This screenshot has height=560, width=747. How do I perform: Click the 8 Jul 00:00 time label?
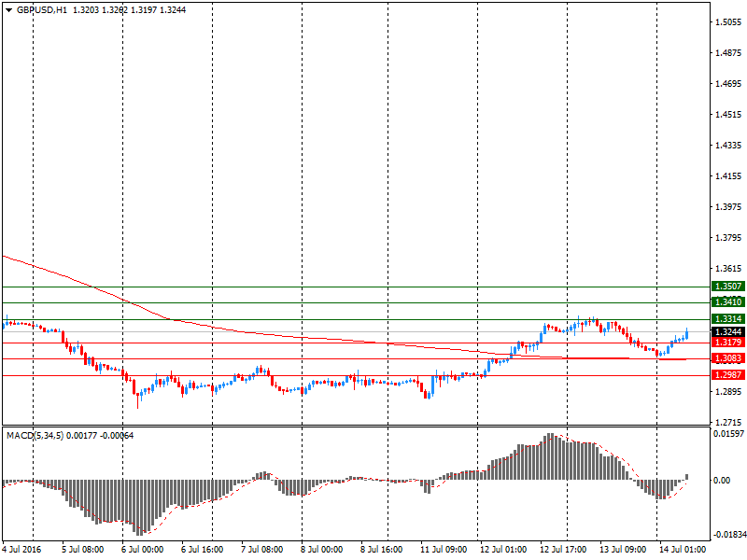[x=321, y=550]
